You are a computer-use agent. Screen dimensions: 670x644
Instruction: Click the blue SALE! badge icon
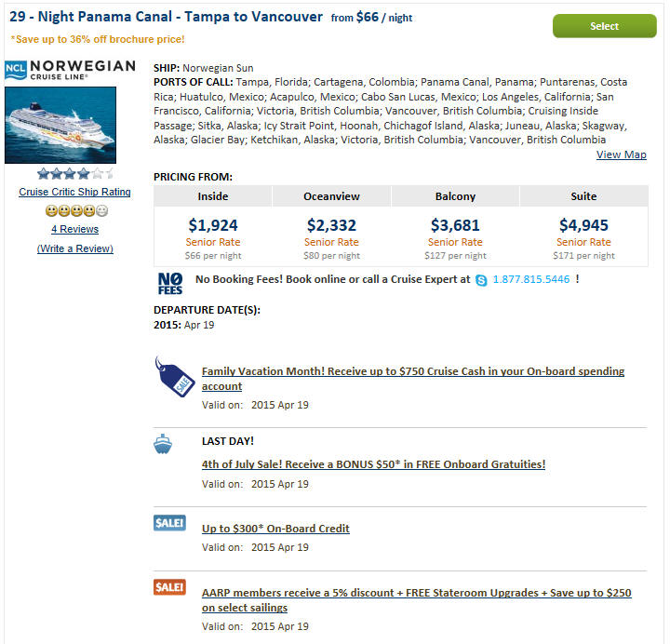pyautogui.click(x=169, y=523)
